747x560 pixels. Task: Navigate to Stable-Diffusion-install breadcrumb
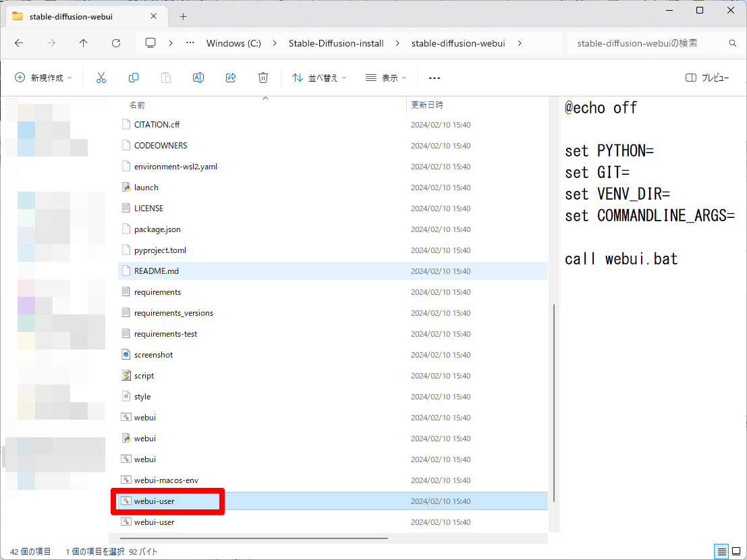point(336,43)
